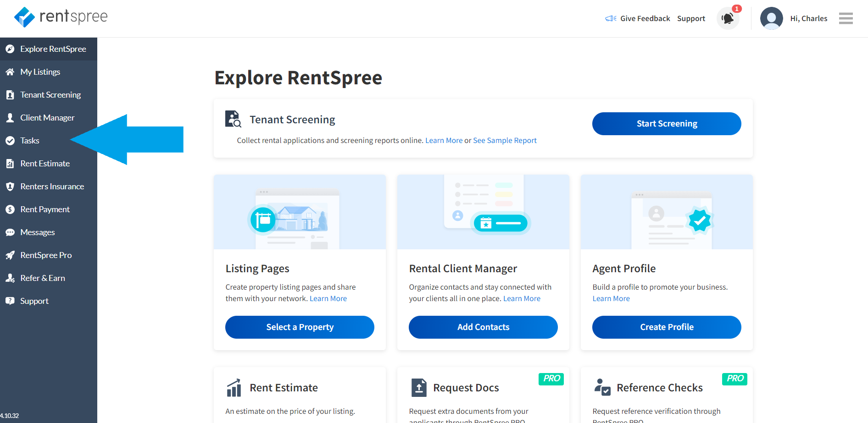
Task: Open See Sample Report link
Action: [505, 140]
